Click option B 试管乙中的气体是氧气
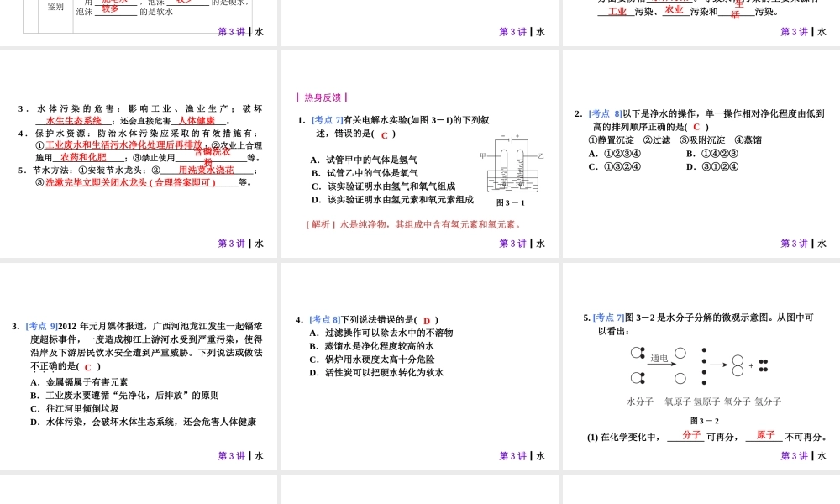 pyautogui.click(x=364, y=173)
